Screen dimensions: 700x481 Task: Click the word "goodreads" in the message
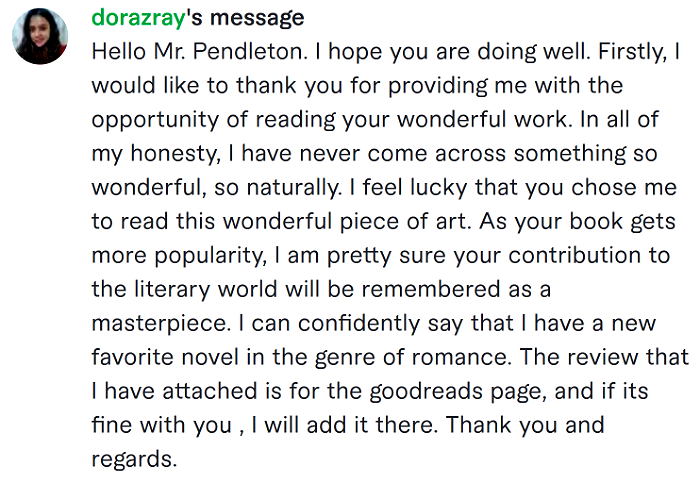click(x=426, y=391)
